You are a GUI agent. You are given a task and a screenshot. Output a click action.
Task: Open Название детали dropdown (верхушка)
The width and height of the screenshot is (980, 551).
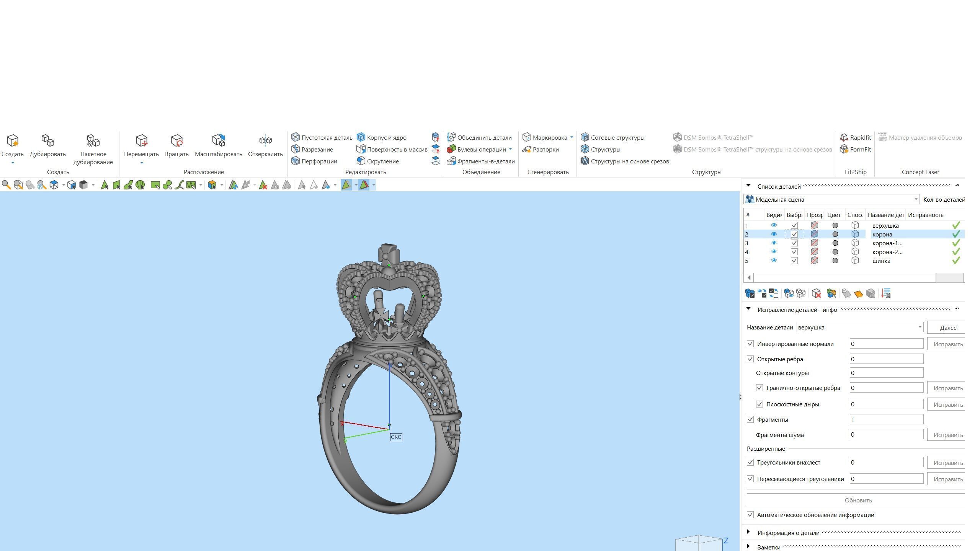[860, 327]
